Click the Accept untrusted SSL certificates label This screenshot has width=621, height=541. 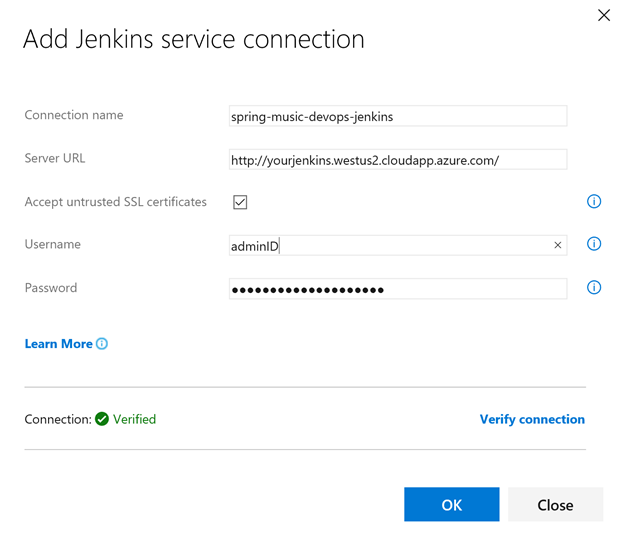[x=115, y=202]
